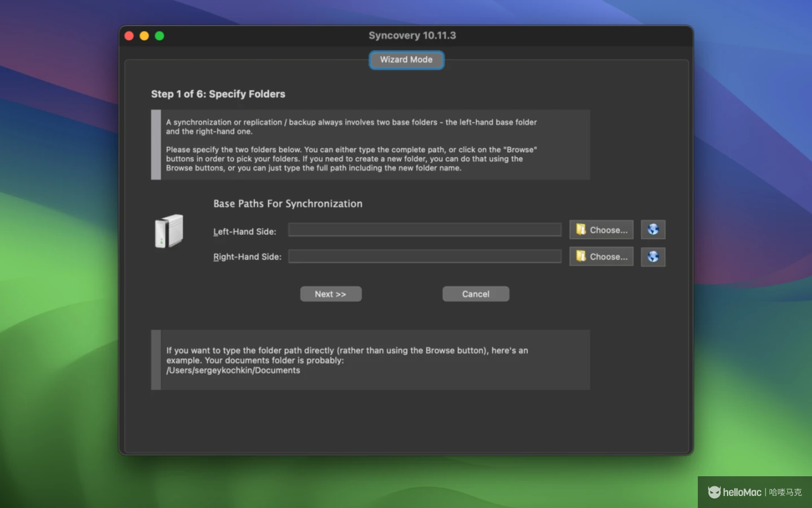This screenshot has height=508, width=812.
Task: Click the Next >> button
Action: pyautogui.click(x=331, y=294)
